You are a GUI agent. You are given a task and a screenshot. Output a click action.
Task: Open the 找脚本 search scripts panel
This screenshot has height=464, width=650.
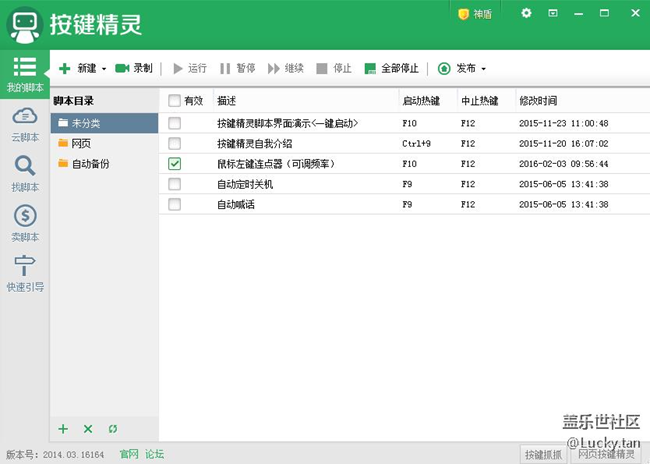coord(25,173)
